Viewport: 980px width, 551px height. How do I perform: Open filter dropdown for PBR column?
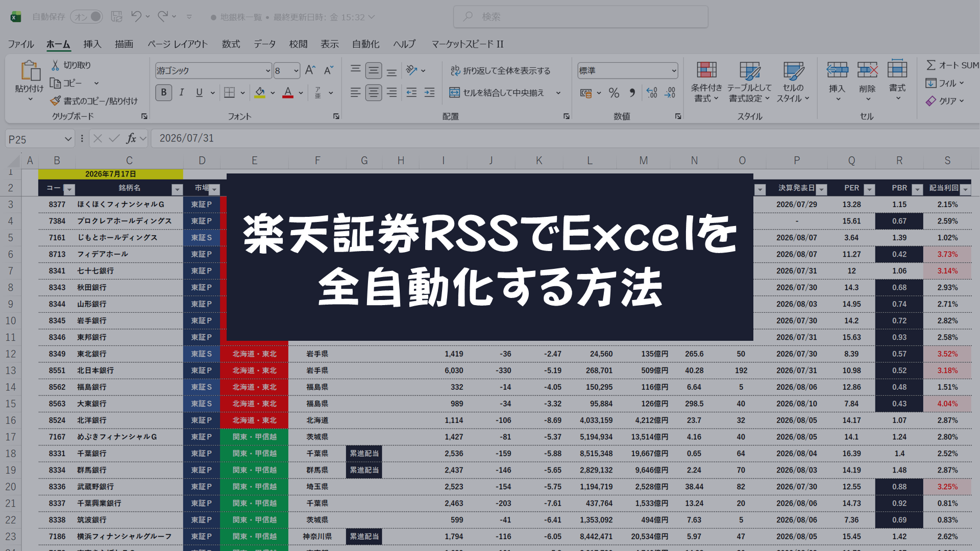pos(917,190)
